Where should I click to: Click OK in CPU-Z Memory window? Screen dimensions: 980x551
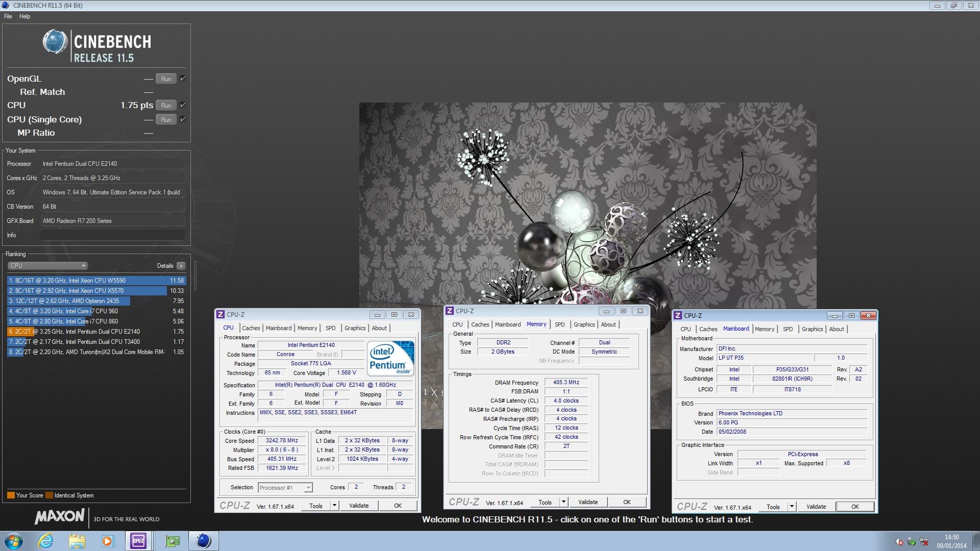(627, 502)
